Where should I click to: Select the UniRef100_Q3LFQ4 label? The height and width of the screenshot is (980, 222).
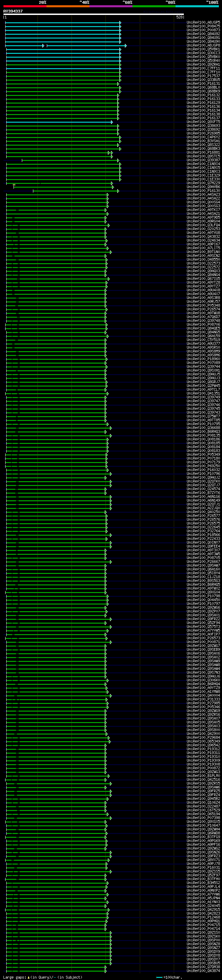[x=203, y=225]
